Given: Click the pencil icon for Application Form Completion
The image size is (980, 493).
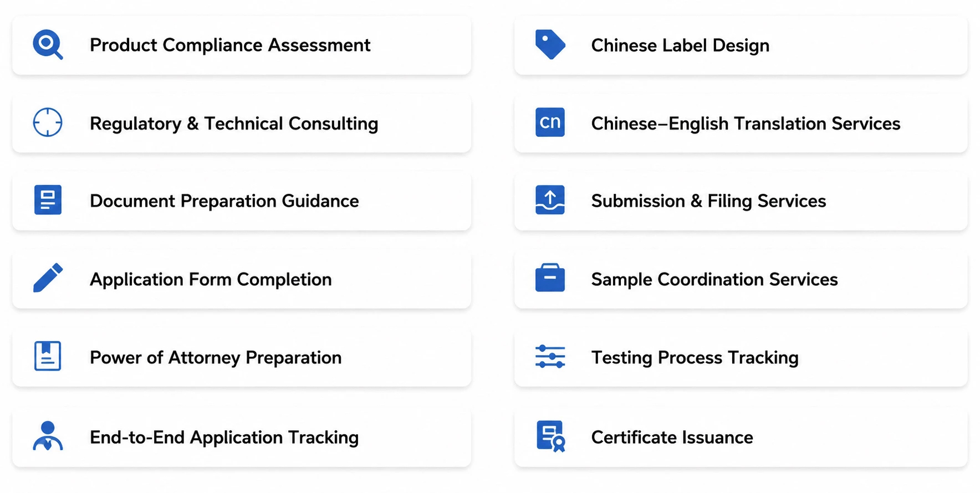Looking at the screenshot, I should 48,278.
